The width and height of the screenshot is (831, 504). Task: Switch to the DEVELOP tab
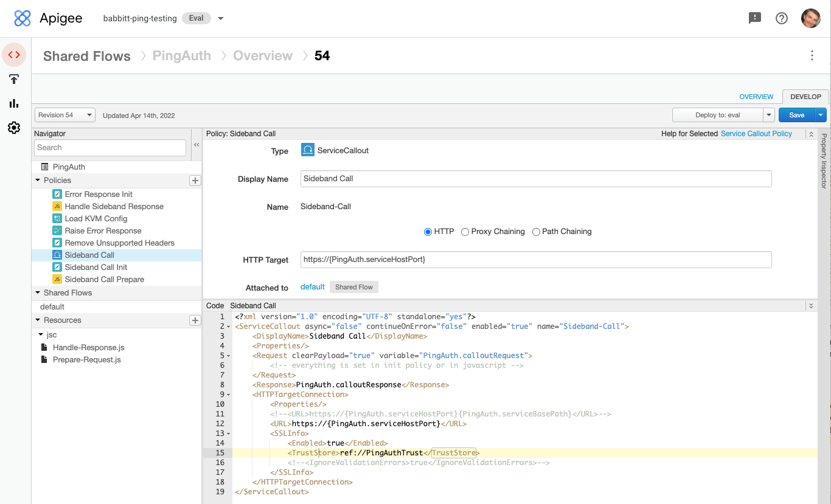tap(805, 96)
